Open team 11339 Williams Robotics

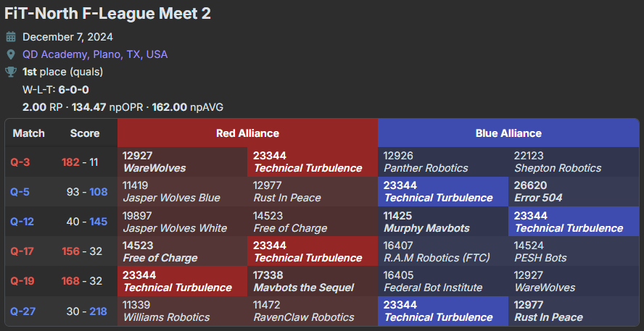click(165, 311)
